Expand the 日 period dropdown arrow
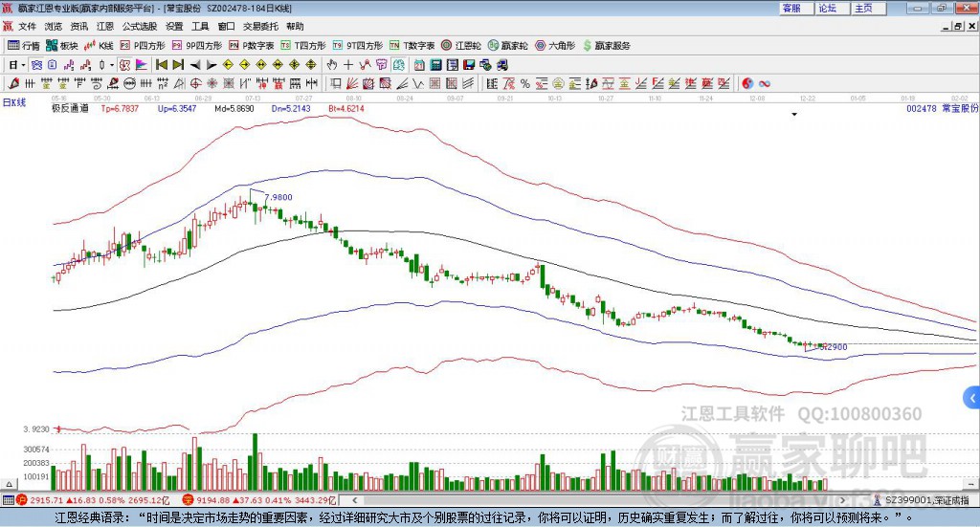The height and width of the screenshot is (527, 980). pyautogui.click(x=23, y=65)
